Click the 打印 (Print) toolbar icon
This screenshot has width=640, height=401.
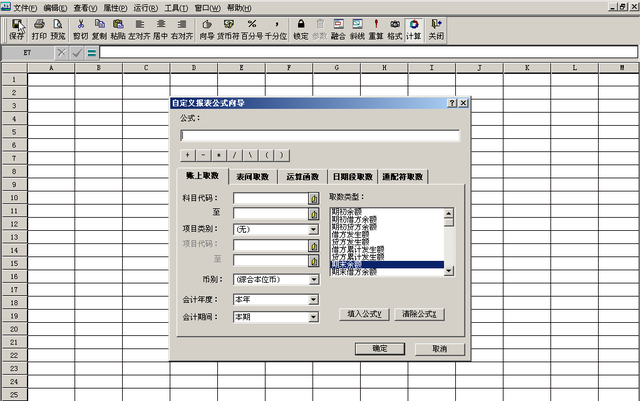click(x=39, y=29)
